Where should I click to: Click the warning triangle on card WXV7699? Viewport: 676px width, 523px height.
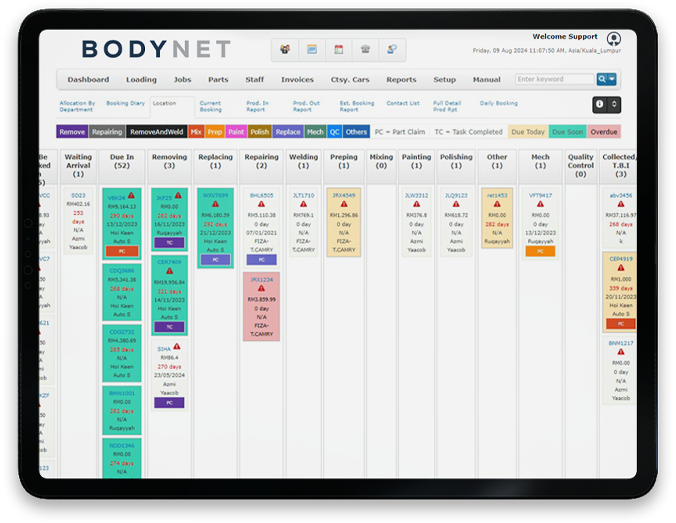[x=215, y=204]
